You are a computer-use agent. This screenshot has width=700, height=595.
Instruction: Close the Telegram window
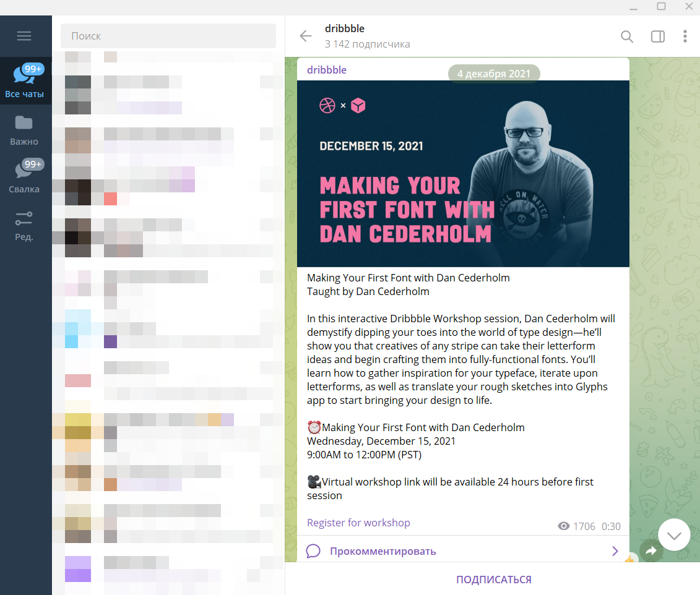click(689, 6)
